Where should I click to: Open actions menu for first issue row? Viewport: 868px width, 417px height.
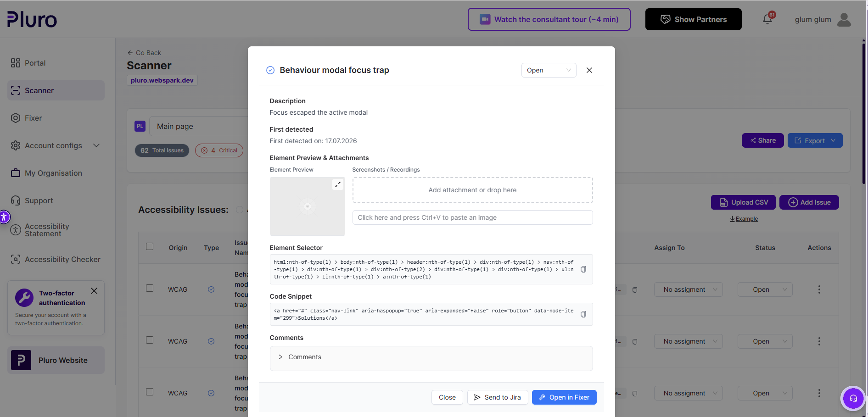[x=819, y=289]
